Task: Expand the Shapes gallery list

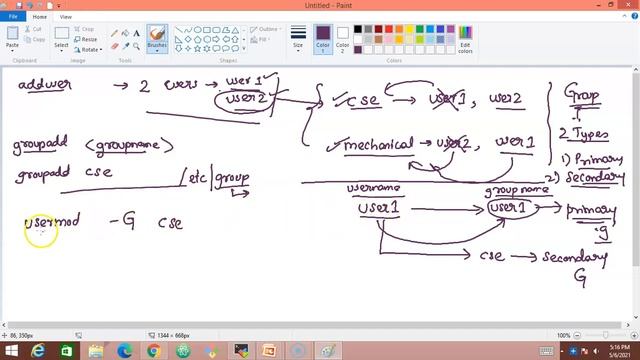Action: pyautogui.click(x=244, y=49)
